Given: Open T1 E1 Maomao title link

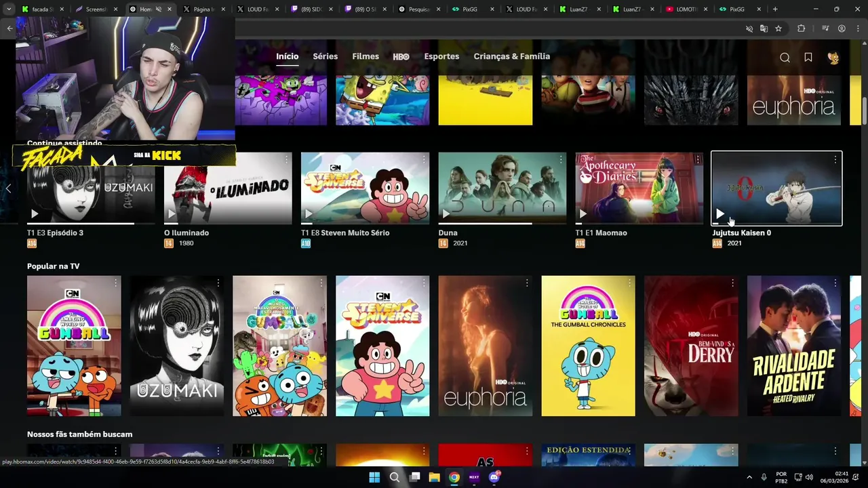Looking at the screenshot, I should [x=601, y=232].
